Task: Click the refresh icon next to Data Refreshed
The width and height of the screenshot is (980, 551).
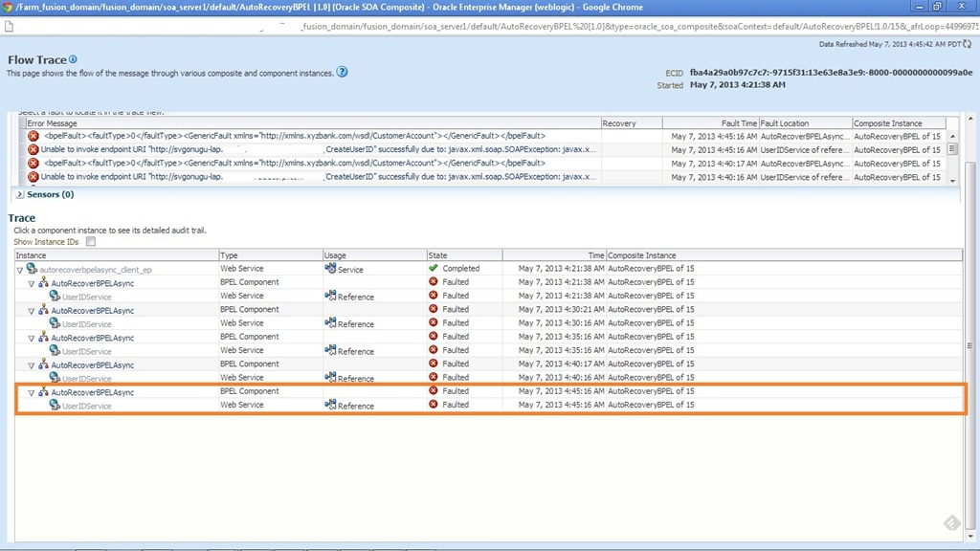Action: pyautogui.click(x=967, y=44)
